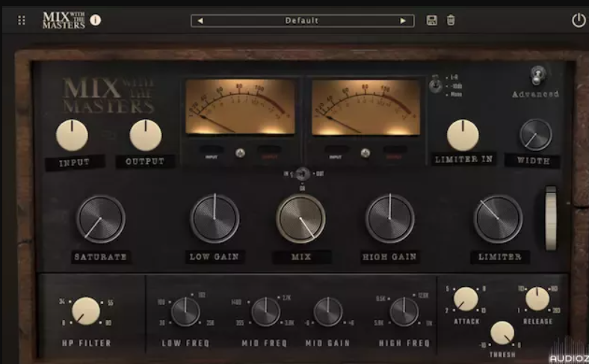
Task: Go to the previous preset with the left arrow
Action: click(x=200, y=21)
